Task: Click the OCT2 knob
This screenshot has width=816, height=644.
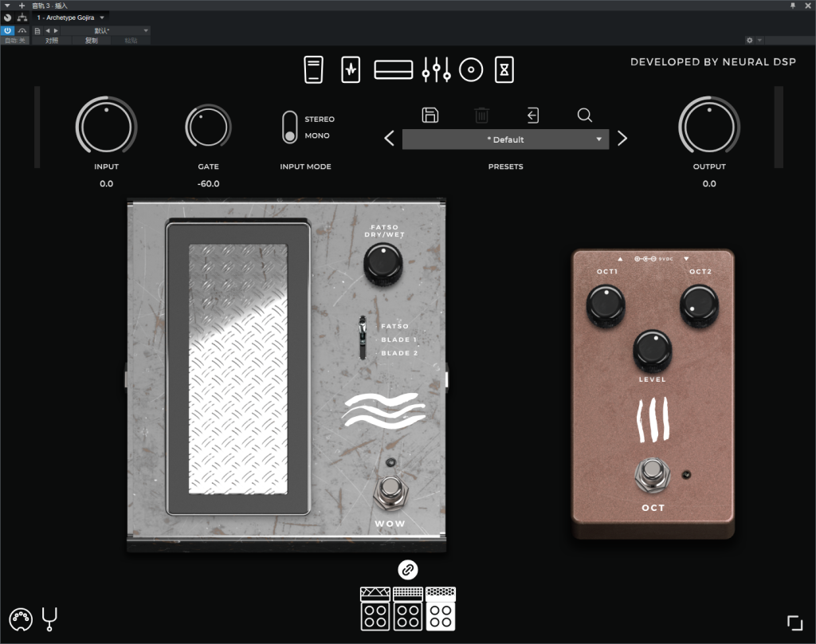Action: [699, 305]
